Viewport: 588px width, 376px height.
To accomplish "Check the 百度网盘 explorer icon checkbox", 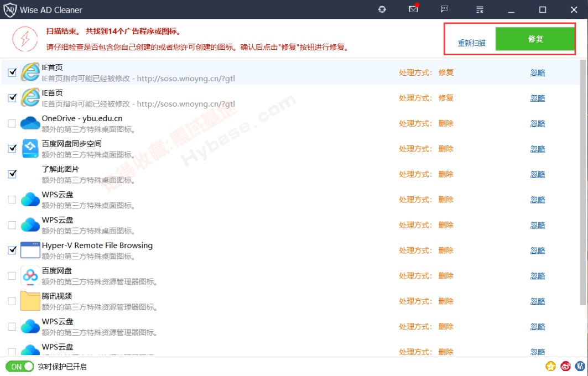I will [x=12, y=275].
